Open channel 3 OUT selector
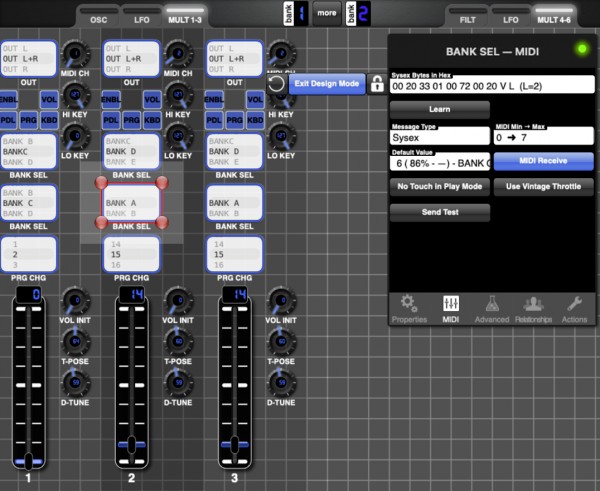The height and width of the screenshot is (491, 600). 234,59
